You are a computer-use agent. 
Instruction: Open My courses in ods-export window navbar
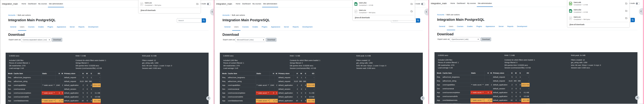[472, 3]
